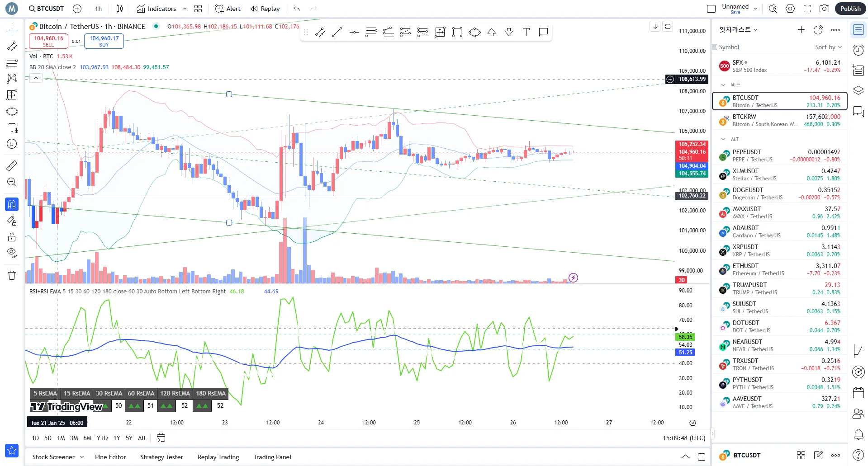Viewport: 868px width, 466px height.
Task: Open the Sort by dropdown
Action: [829, 47]
